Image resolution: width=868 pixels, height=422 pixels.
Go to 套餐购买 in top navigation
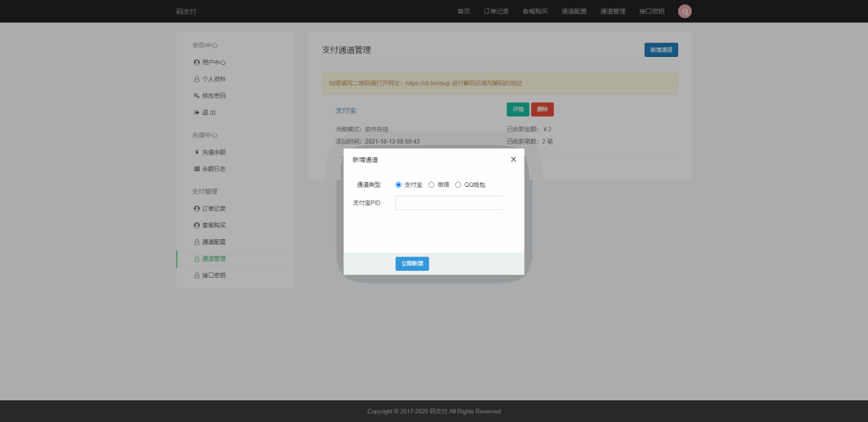[535, 12]
